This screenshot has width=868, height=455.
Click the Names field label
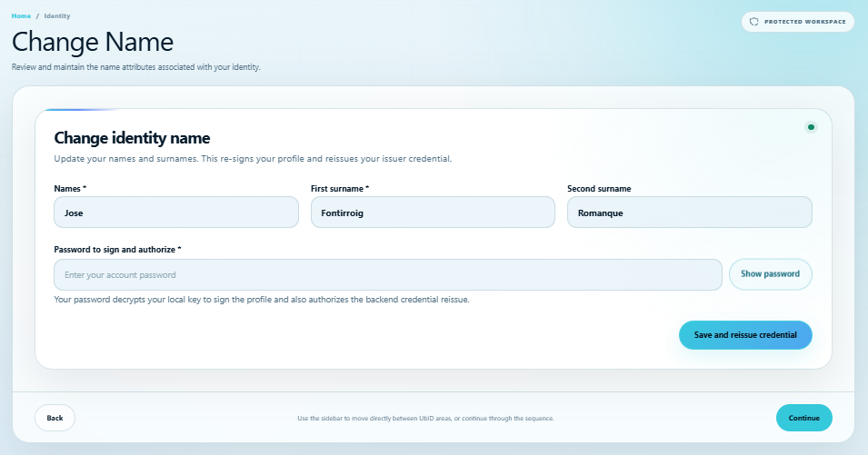(70, 189)
